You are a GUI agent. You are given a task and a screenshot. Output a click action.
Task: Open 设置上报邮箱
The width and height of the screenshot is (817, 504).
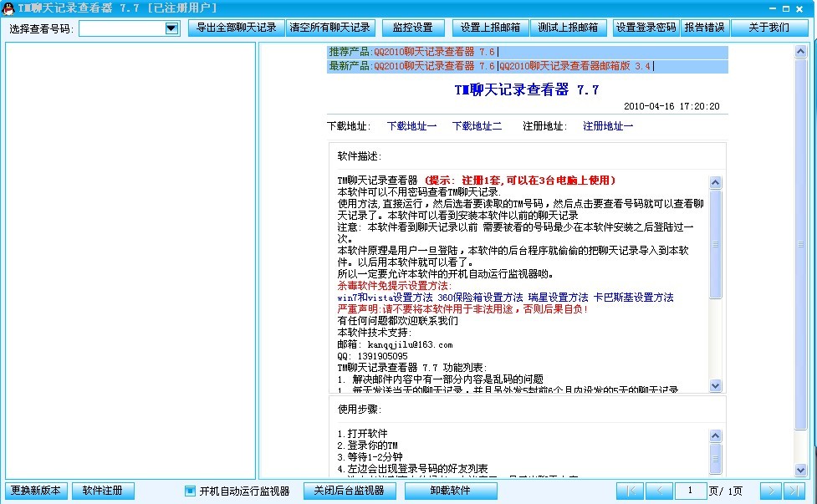tap(490, 28)
